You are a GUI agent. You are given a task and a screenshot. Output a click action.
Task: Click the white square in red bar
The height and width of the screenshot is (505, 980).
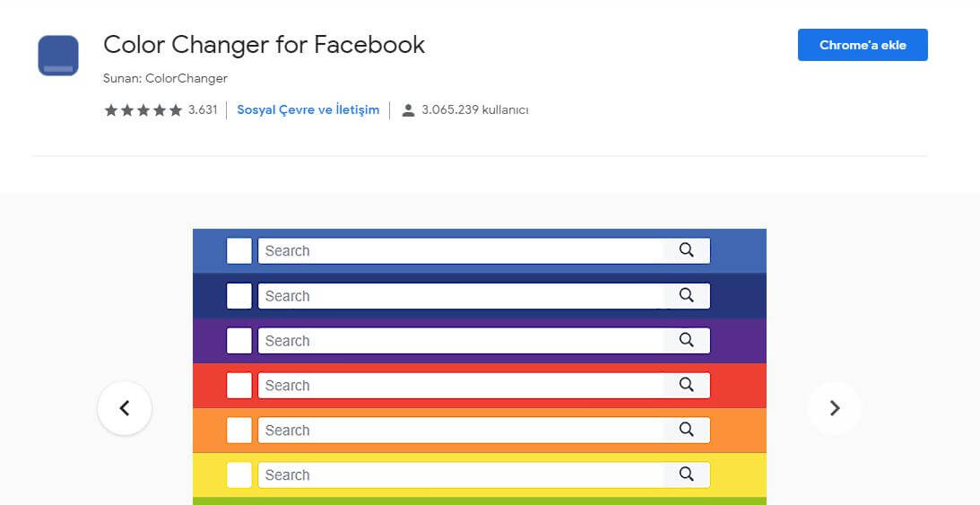pos(239,386)
